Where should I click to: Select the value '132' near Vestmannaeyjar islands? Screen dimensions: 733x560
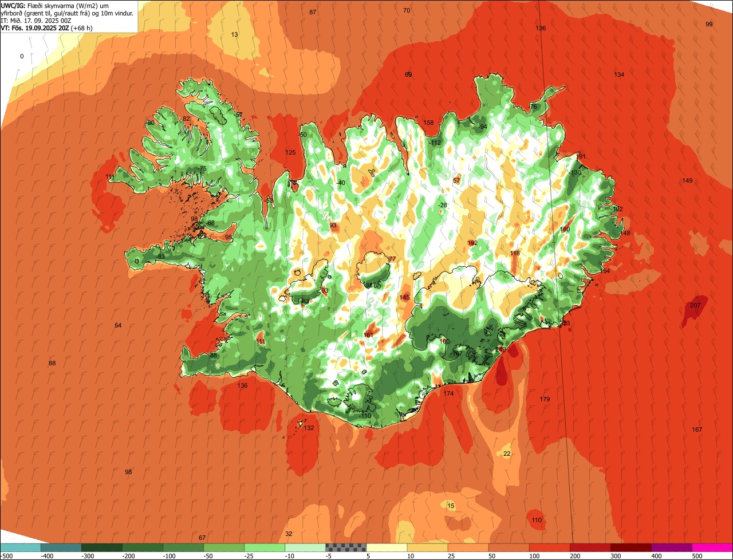pos(309,428)
